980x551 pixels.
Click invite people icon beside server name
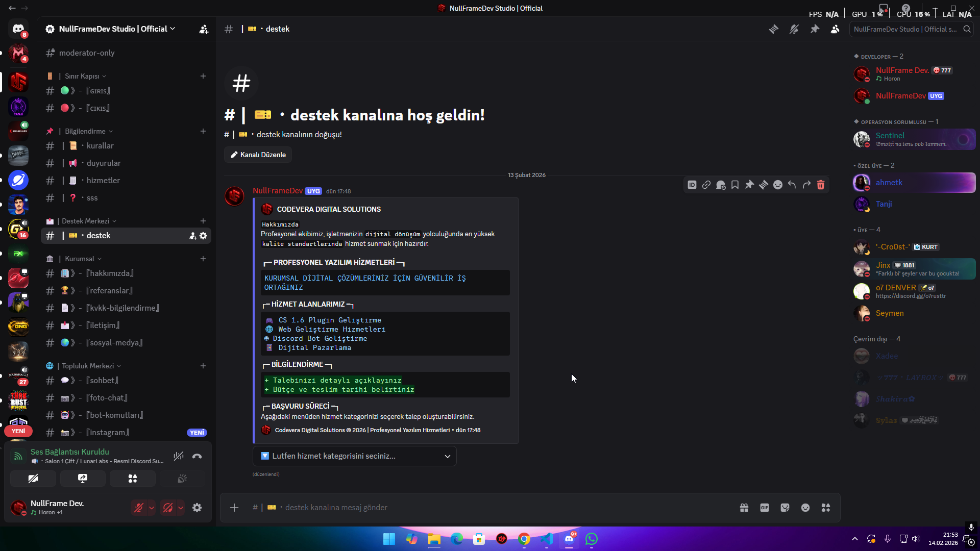[204, 29]
